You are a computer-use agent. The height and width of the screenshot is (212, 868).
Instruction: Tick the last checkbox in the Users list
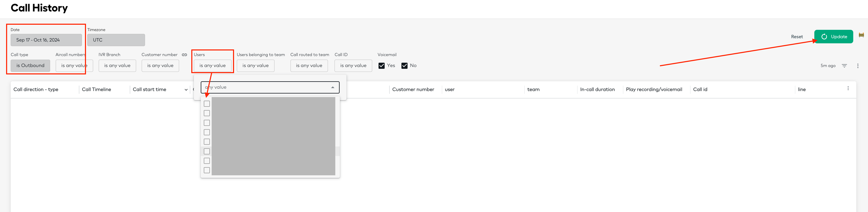click(x=207, y=170)
